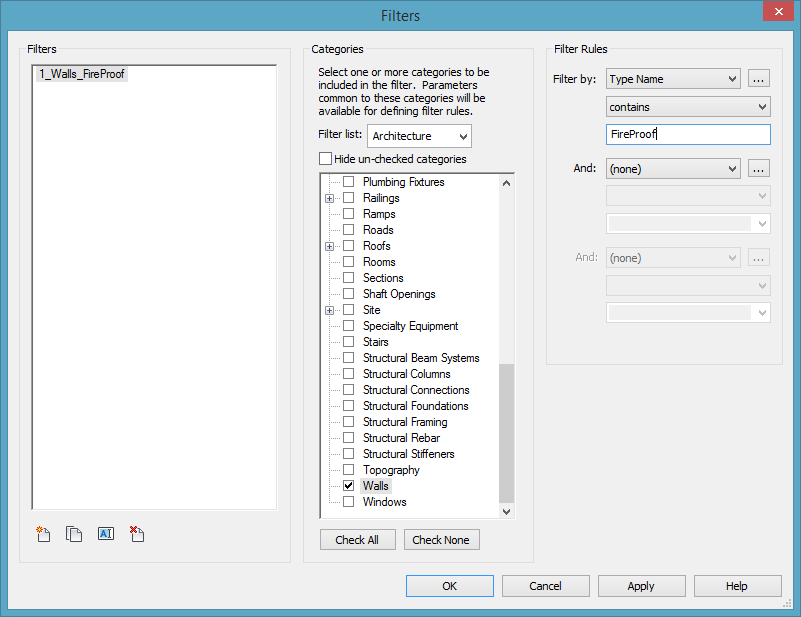Confirm with the OK button
This screenshot has width=801, height=617.
(x=450, y=586)
